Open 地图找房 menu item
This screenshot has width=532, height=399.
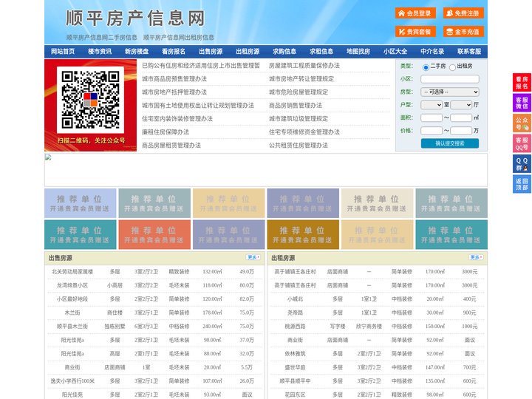tap(358, 52)
